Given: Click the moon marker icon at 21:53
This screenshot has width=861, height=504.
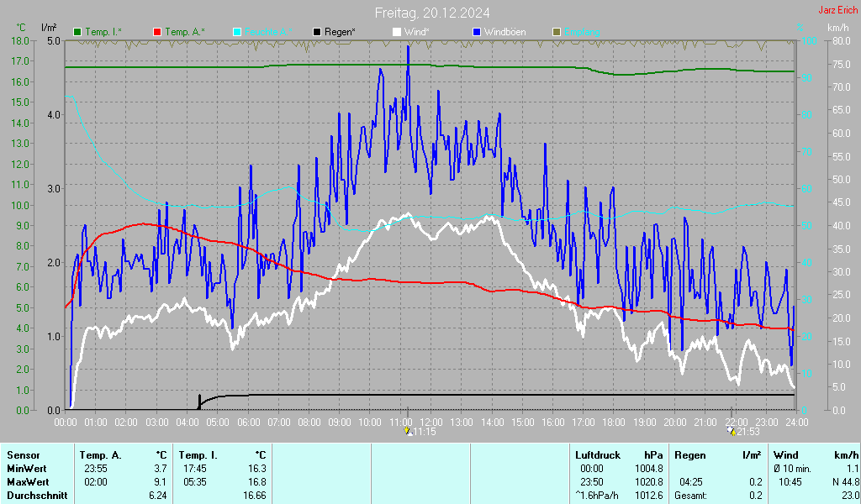Looking at the screenshot, I should (x=732, y=431).
